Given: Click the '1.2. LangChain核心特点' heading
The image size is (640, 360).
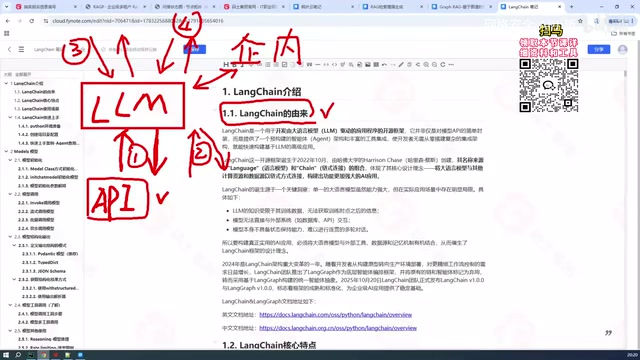Looking at the screenshot, I should [x=269, y=345].
